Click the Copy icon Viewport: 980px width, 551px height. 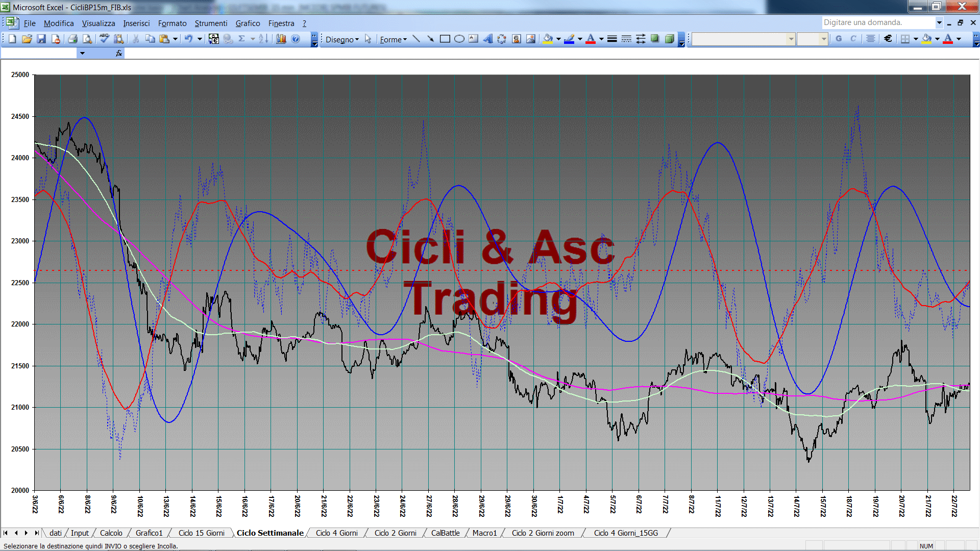tap(150, 39)
